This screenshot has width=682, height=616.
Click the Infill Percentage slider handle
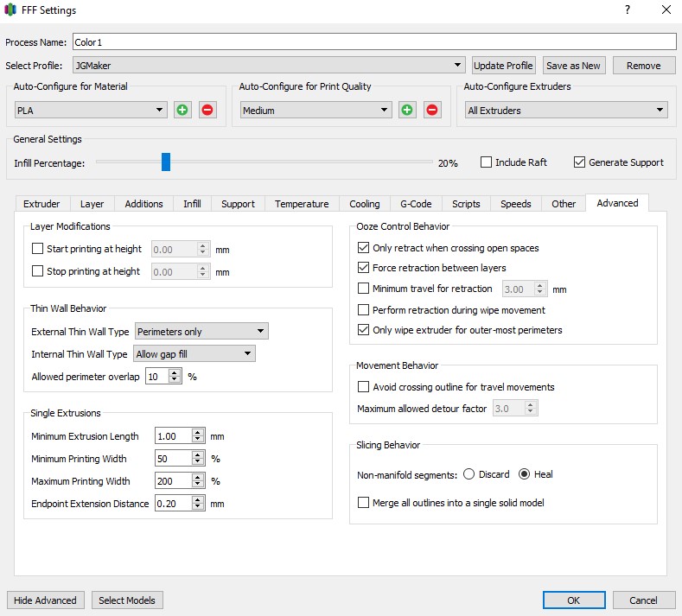[166, 162]
